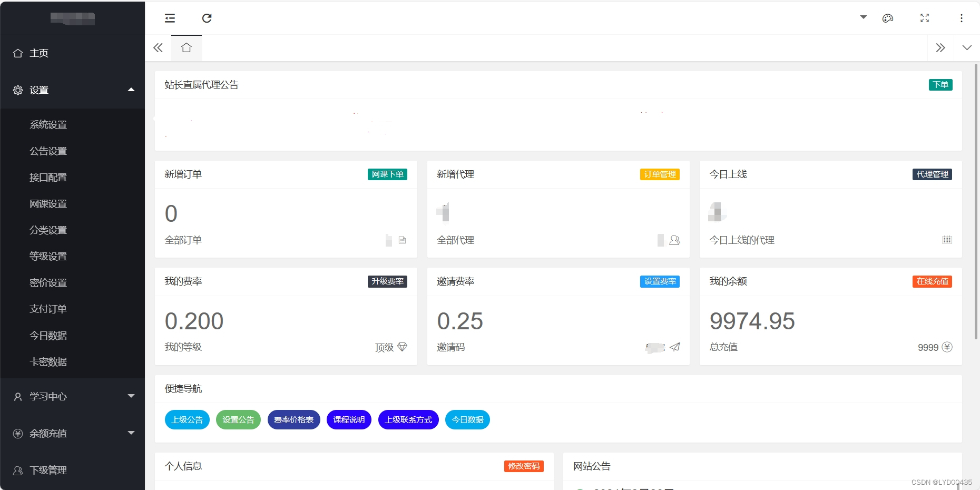Viewport: 980px width, 490px height.
Task: Click the user icon beside 学习中心
Action: tap(18, 397)
